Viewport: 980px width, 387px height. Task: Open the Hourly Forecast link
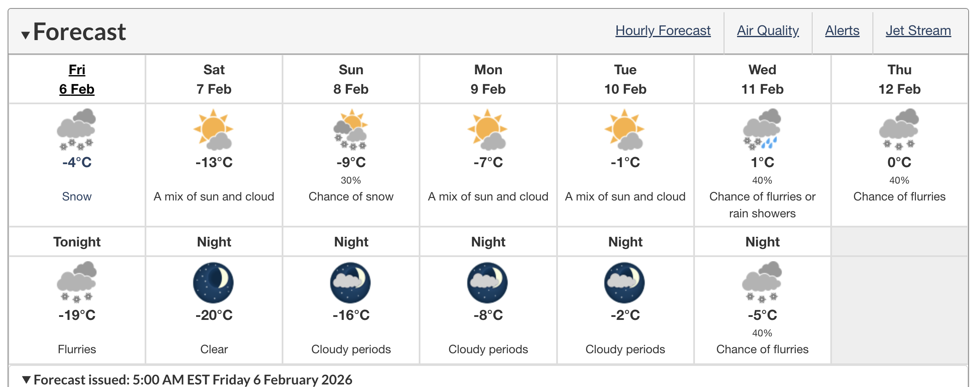coord(663,31)
